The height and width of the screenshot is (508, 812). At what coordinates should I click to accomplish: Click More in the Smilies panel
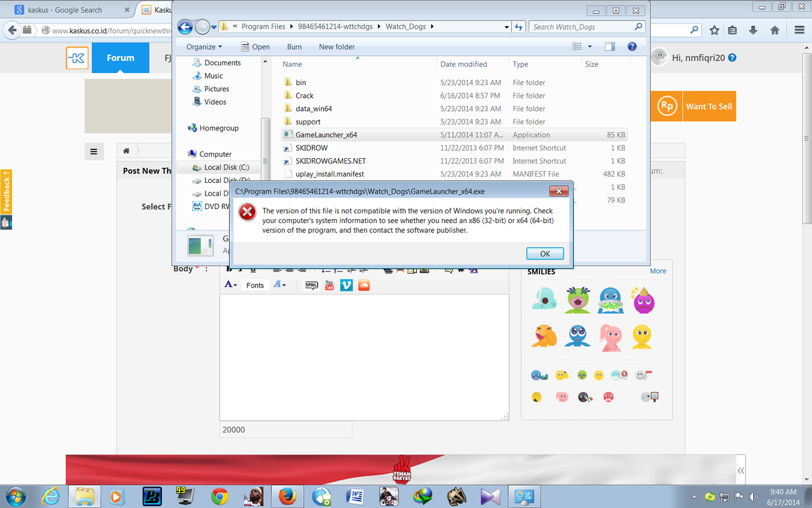658,271
